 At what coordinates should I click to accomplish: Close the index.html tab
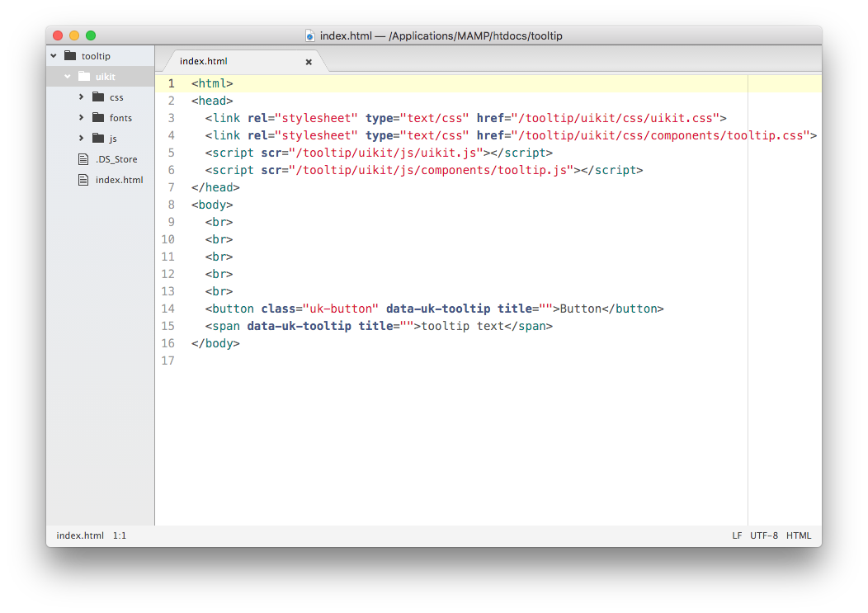click(x=309, y=62)
